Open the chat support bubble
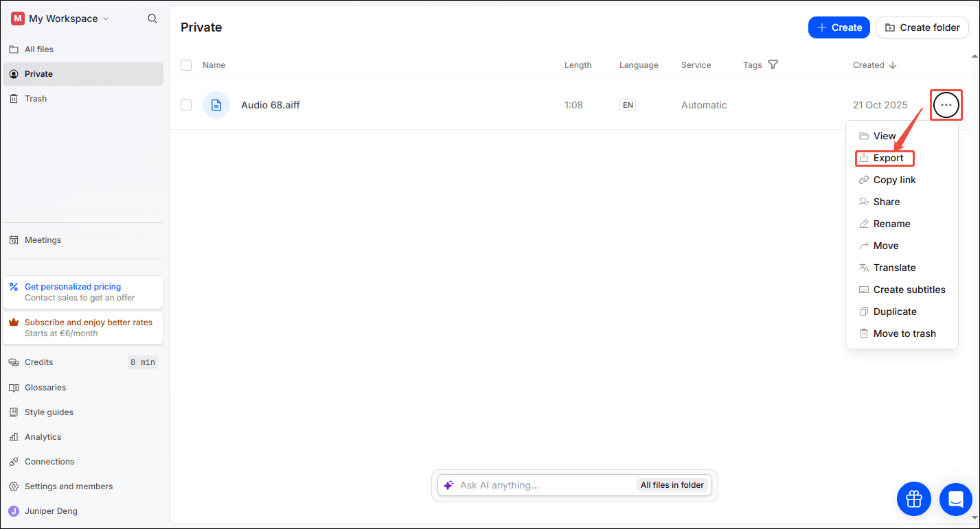 click(956, 499)
